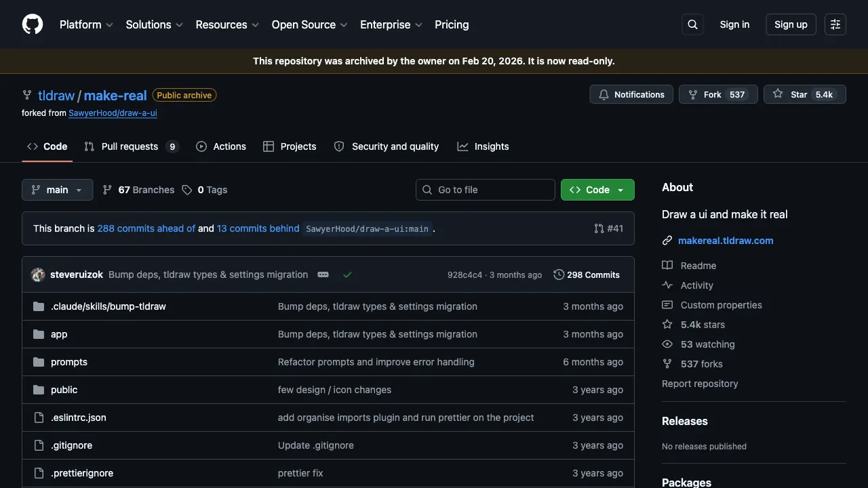Click the Sign in link
868x488 pixels.
[734, 24]
